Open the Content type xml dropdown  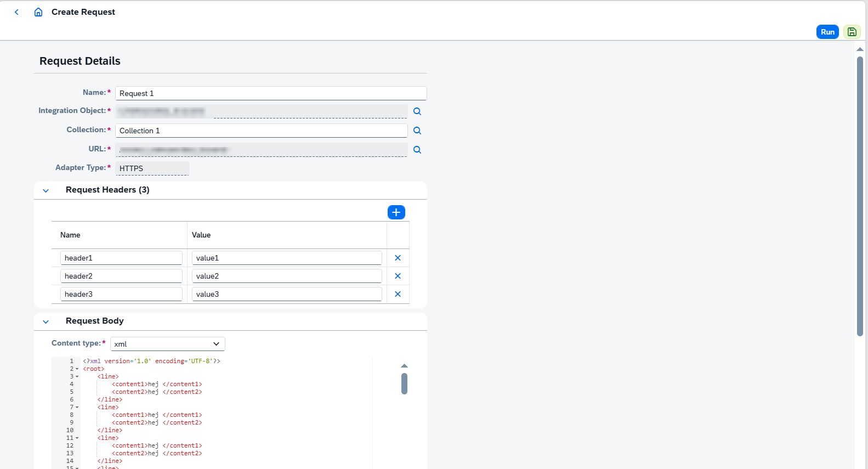(x=168, y=344)
